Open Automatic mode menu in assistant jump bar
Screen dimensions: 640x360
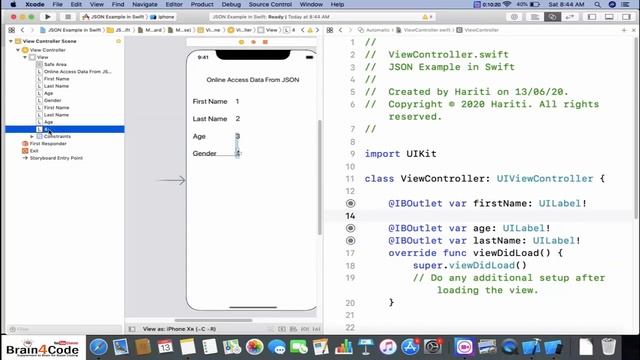click(x=373, y=30)
